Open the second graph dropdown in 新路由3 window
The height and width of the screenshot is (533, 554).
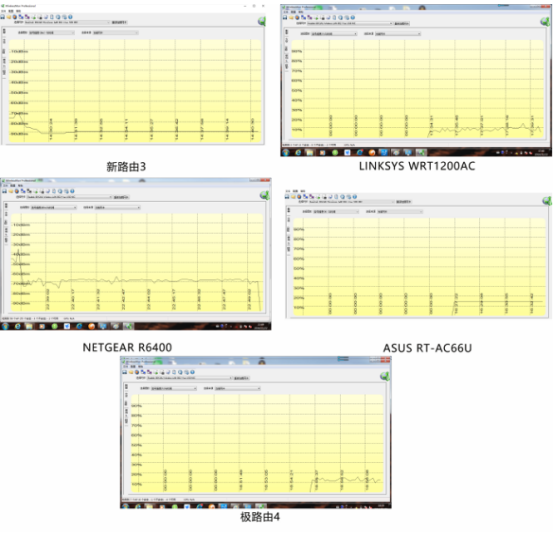[116, 32]
